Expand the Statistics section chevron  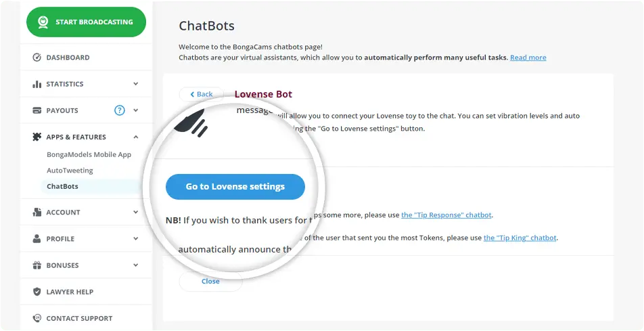click(x=135, y=84)
